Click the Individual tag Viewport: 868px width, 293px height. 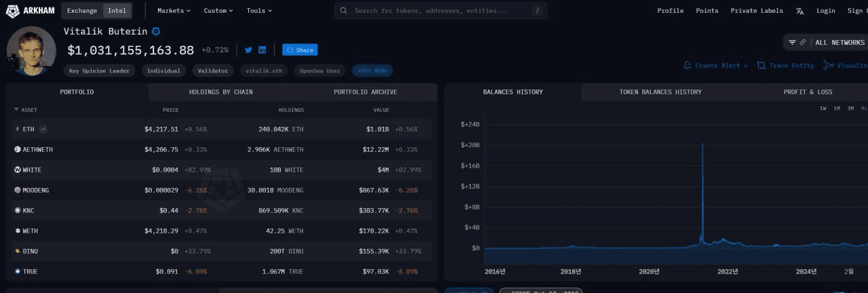163,71
